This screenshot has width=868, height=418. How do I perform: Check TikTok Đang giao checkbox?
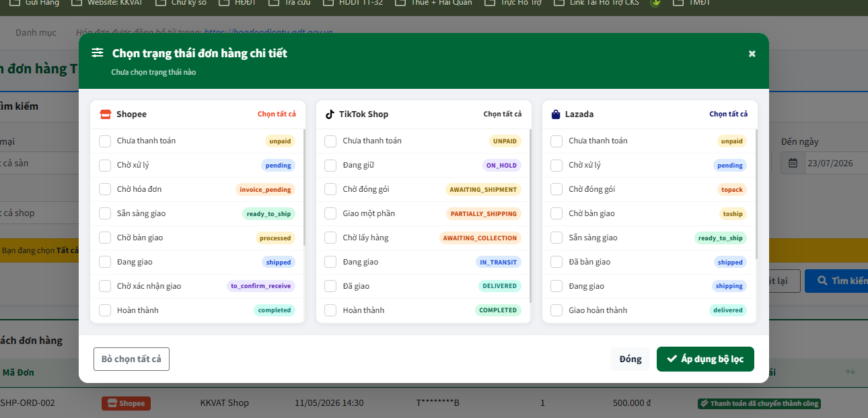click(x=330, y=263)
